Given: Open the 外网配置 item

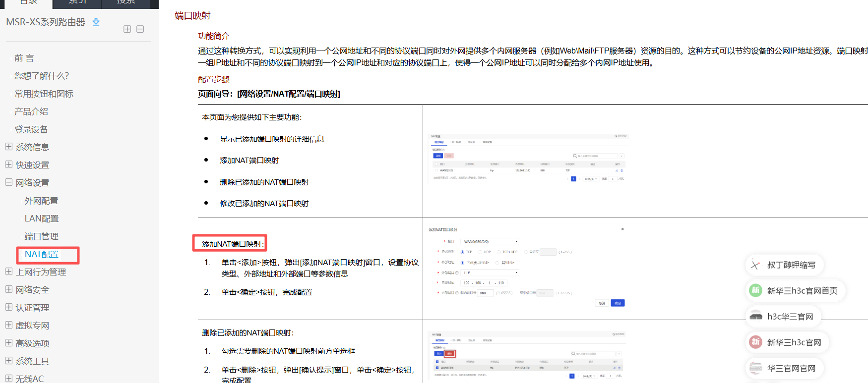Looking at the screenshot, I should pyautogui.click(x=42, y=201).
